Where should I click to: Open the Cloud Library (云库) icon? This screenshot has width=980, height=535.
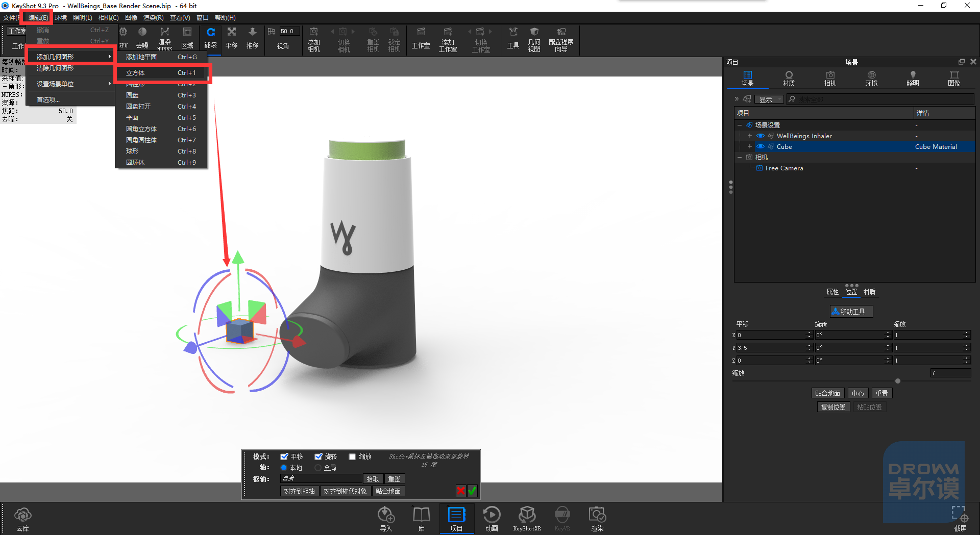tap(23, 519)
